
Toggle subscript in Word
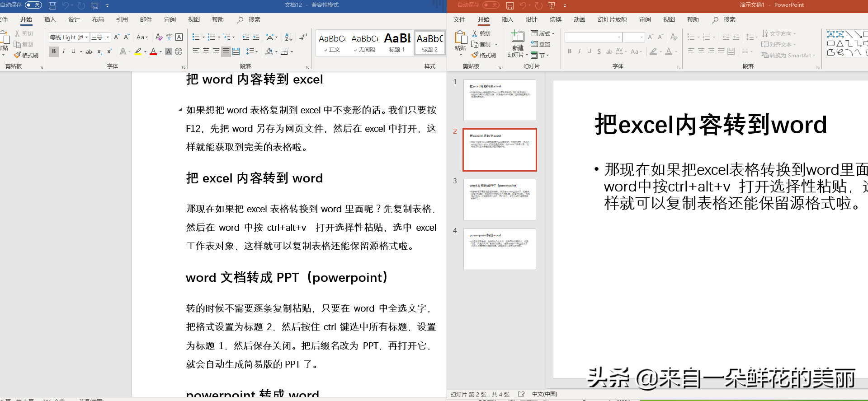[x=99, y=51]
